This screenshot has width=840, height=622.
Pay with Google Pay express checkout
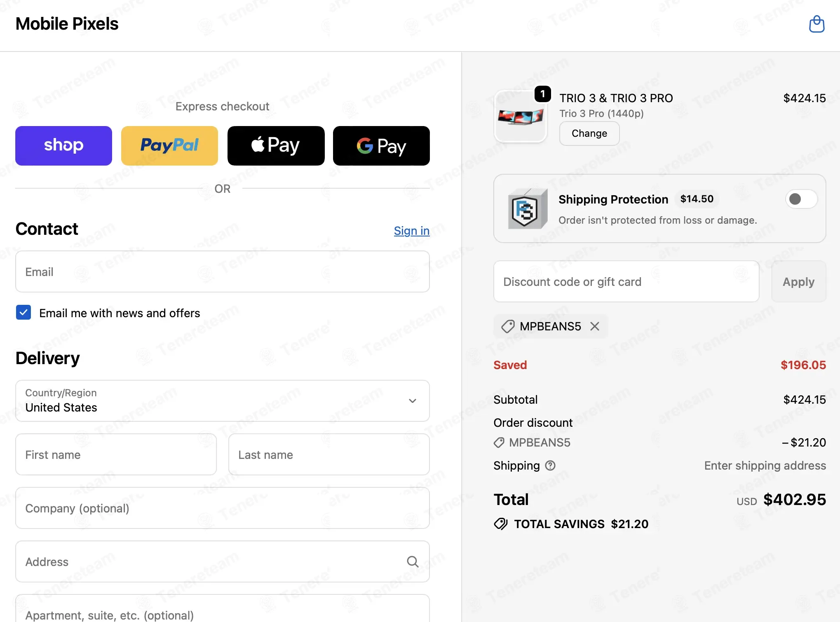click(x=381, y=146)
